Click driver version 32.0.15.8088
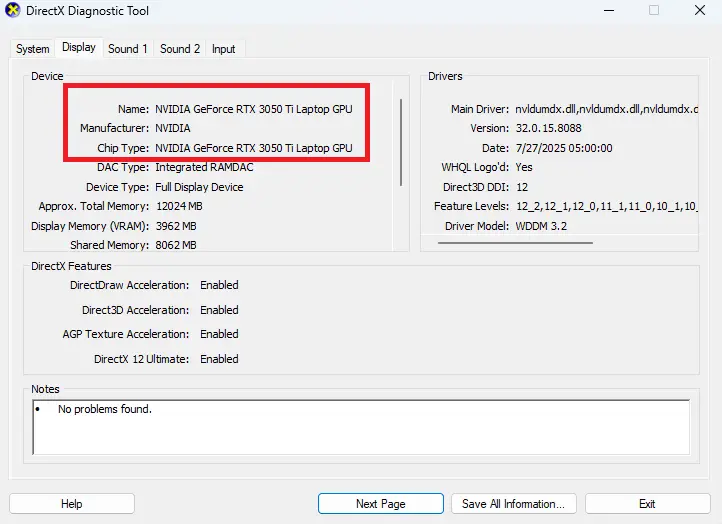 [548, 128]
